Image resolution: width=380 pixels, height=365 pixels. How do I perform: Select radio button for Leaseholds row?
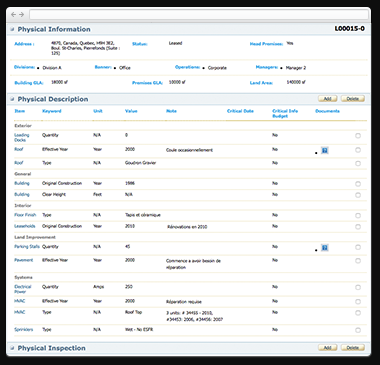(358, 227)
